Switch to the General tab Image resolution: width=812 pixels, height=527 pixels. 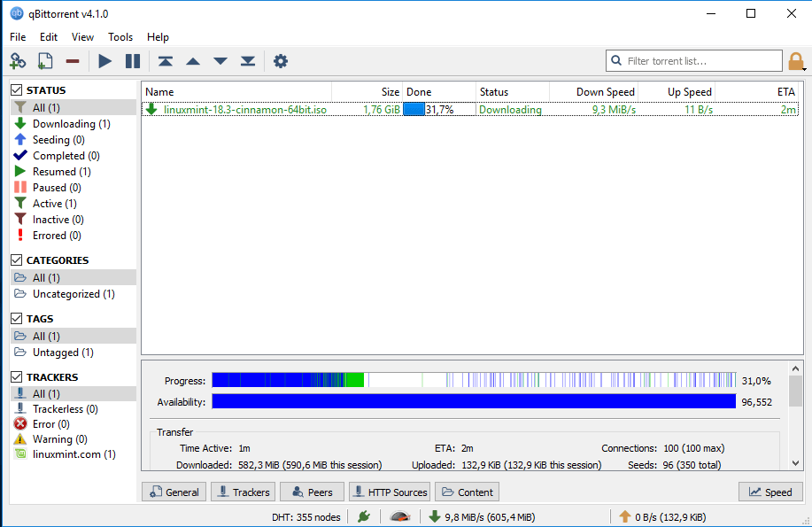coord(174,492)
